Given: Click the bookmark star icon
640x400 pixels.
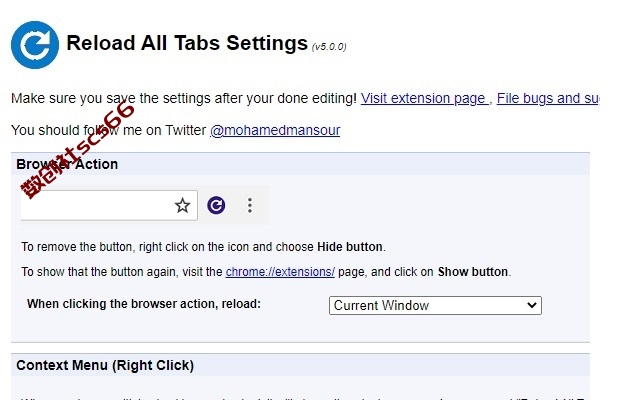Looking at the screenshot, I should click(x=182, y=205).
